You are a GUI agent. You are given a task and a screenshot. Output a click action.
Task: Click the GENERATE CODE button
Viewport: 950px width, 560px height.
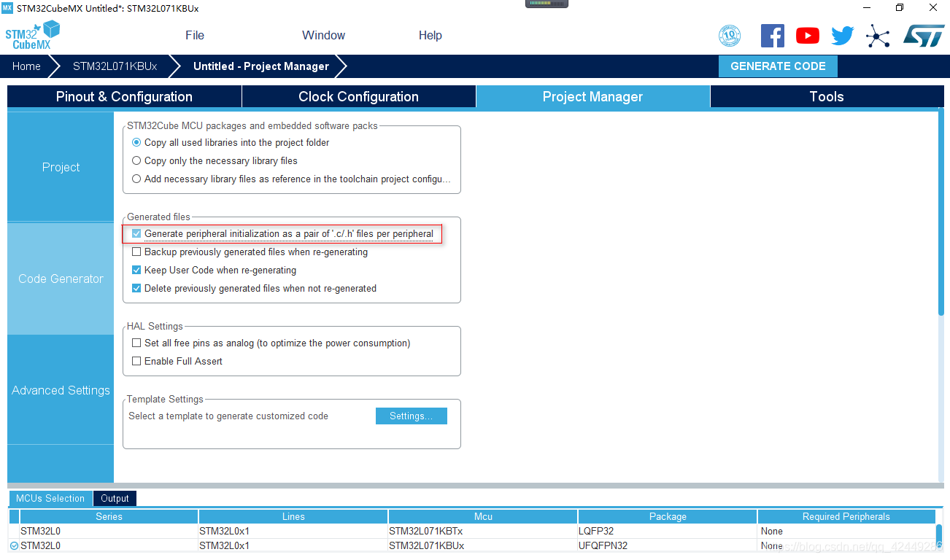coord(778,66)
